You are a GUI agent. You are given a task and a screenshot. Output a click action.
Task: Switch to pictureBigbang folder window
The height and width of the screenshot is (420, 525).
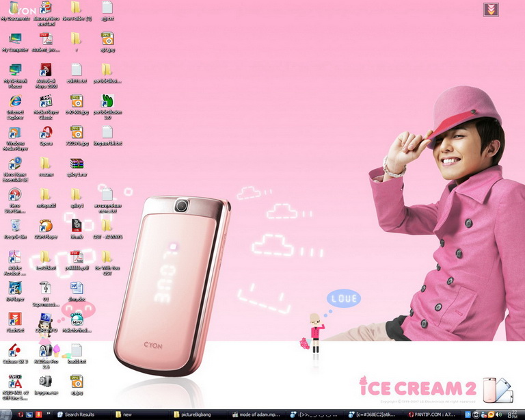click(x=198, y=415)
